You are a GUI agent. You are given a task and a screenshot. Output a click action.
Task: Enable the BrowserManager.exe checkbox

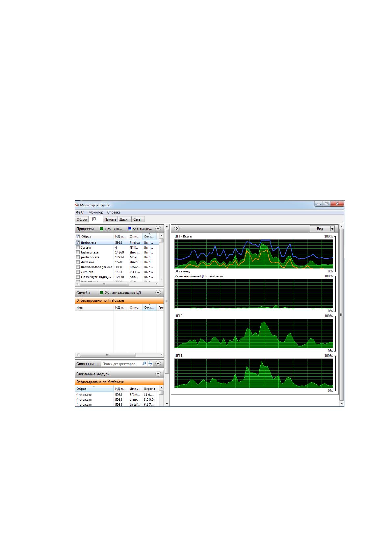pyautogui.click(x=78, y=267)
